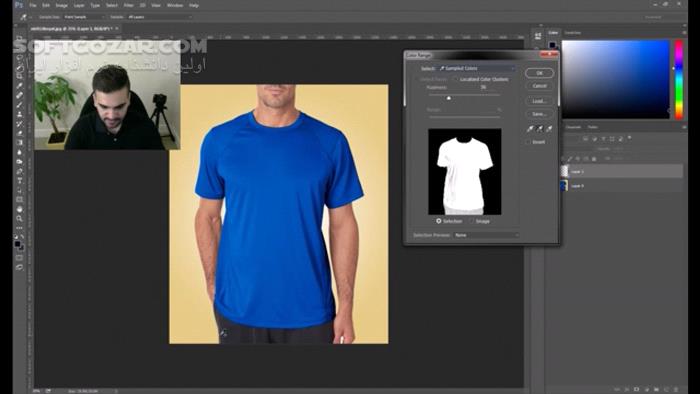This screenshot has width=700, height=394.
Task: Click the Add to Sample eyedropper
Action: click(x=540, y=129)
